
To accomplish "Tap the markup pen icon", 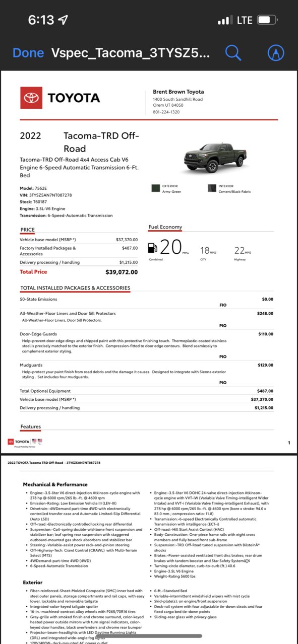I will coord(276,53).
